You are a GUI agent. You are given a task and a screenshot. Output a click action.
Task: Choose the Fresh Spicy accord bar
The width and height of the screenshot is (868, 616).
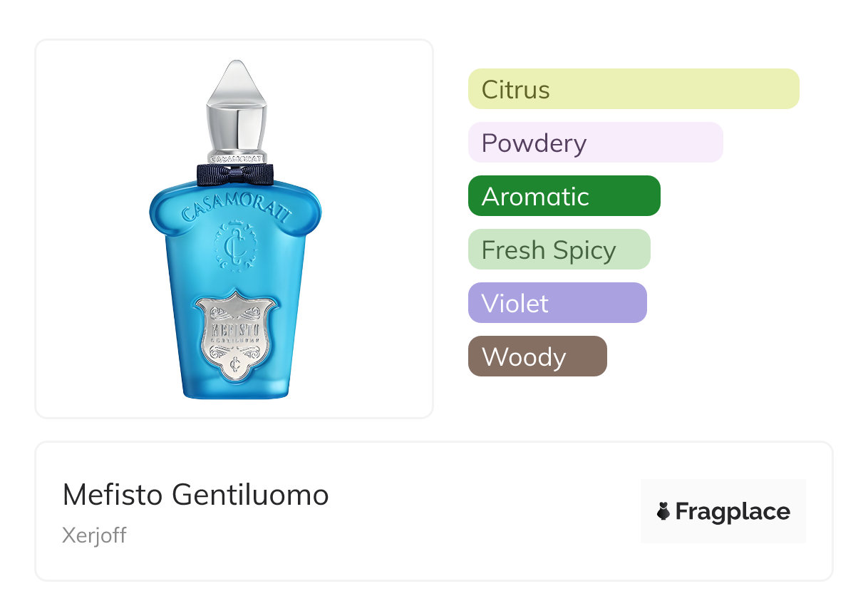[x=559, y=250]
